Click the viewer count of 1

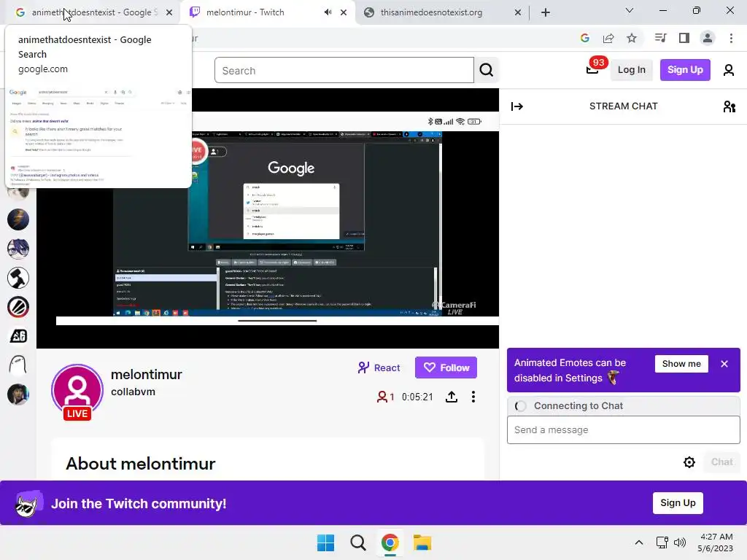pos(385,397)
